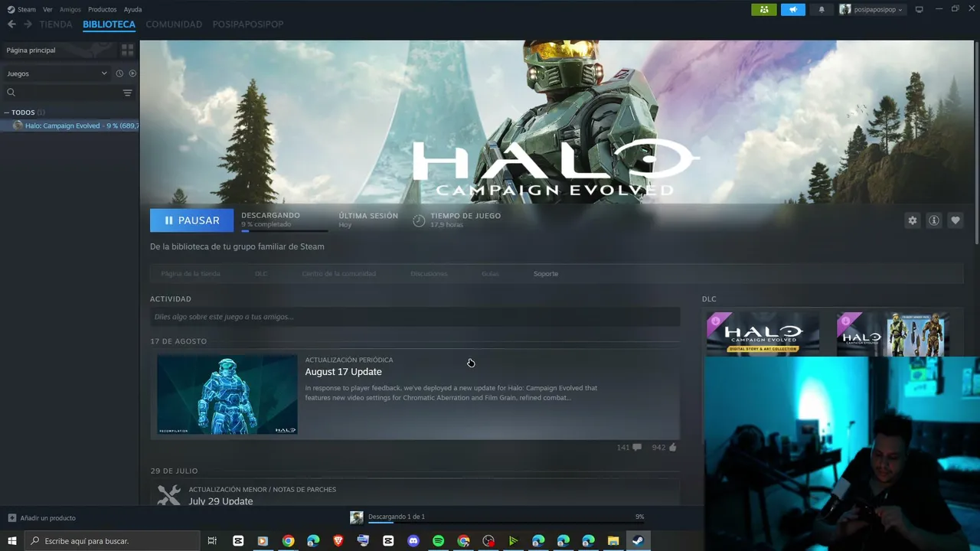The width and height of the screenshot is (980, 551).
Task: Launch Brave browser from the taskbar
Action: pos(338,541)
